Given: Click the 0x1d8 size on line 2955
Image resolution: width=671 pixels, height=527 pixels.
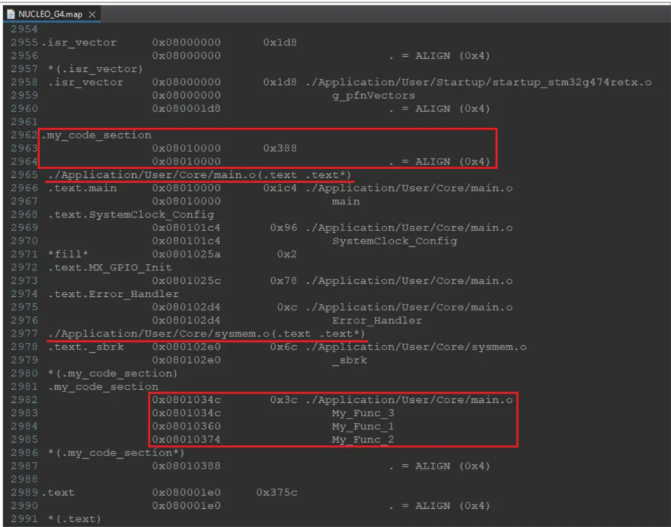Looking at the screenshot, I should point(280,42).
